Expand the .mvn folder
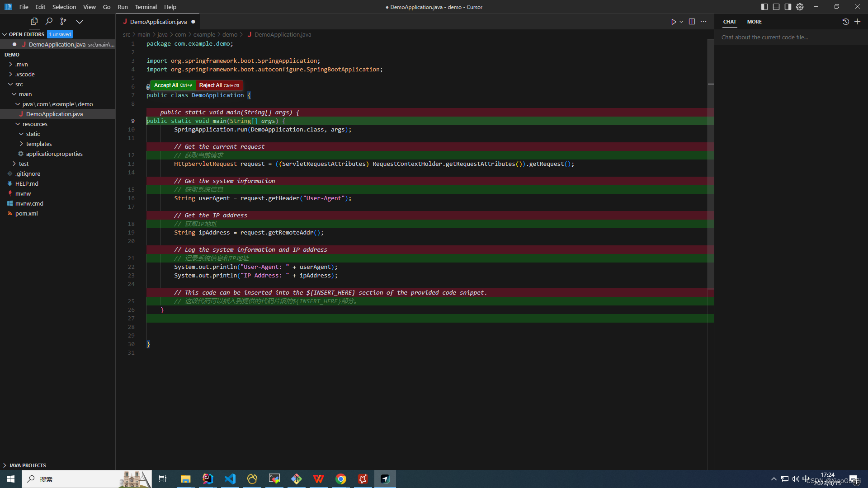 click(21, 64)
